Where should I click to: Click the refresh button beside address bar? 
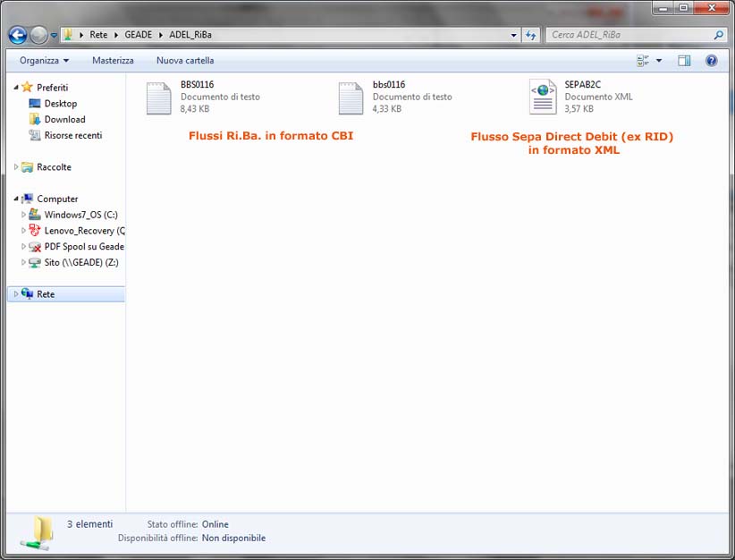[531, 35]
